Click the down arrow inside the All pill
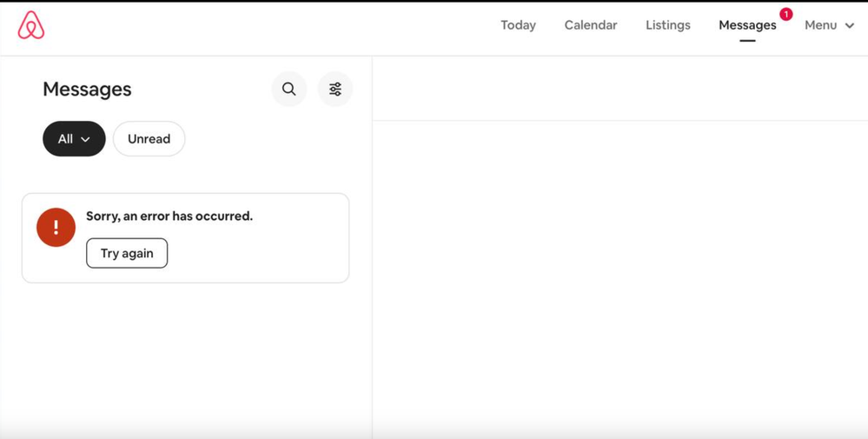Image resolution: width=868 pixels, height=439 pixels. [x=85, y=140]
